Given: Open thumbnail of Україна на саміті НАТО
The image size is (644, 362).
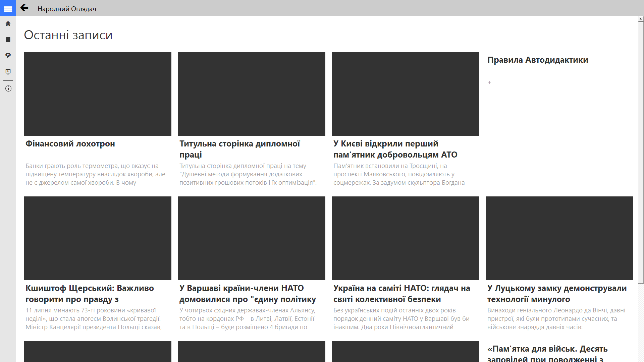Looking at the screenshot, I should (x=405, y=238).
